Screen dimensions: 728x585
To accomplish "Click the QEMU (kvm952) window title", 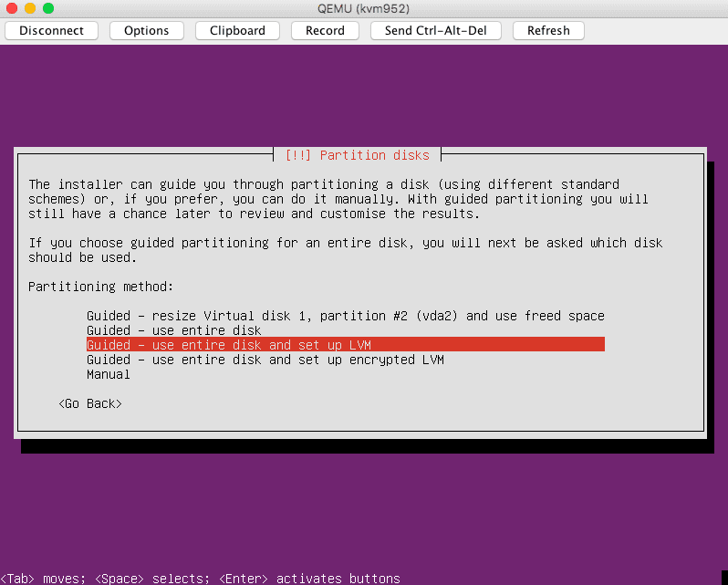I will click(364, 8).
